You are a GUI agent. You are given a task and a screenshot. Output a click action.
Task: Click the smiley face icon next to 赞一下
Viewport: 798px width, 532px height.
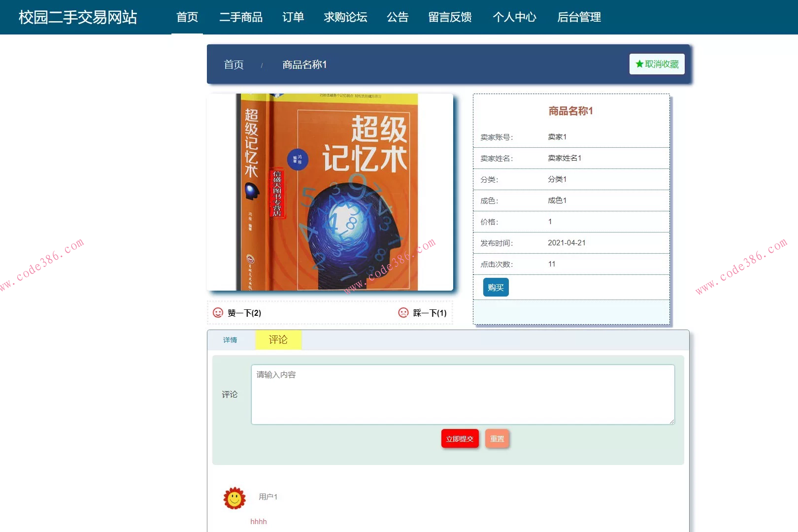217,313
